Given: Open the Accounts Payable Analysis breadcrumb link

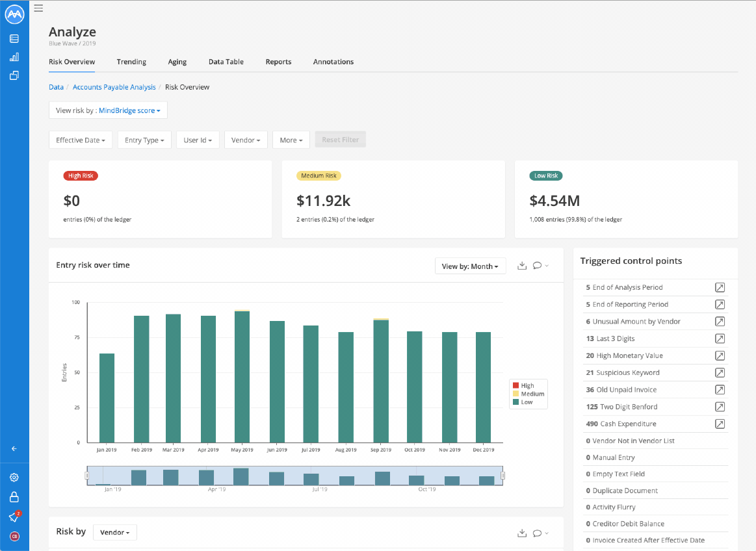Looking at the screenshot, I should click(x=114, y=87).
